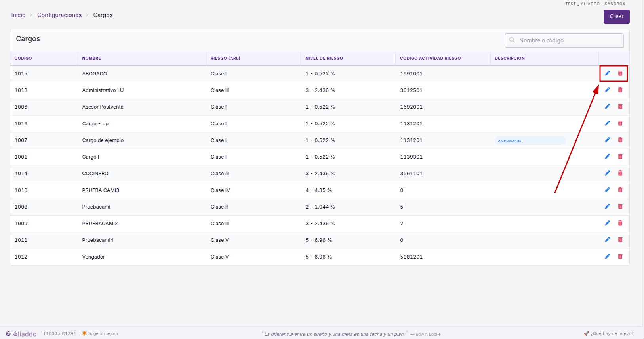Screen dimensions: 644x339
Task: Select the ABOGADO name cell
Action: point(95,74)
